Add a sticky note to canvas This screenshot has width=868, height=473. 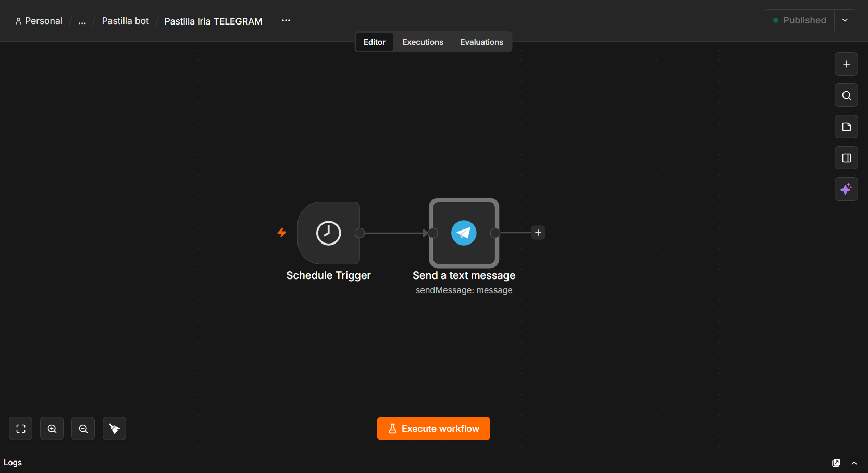point(846,127)
